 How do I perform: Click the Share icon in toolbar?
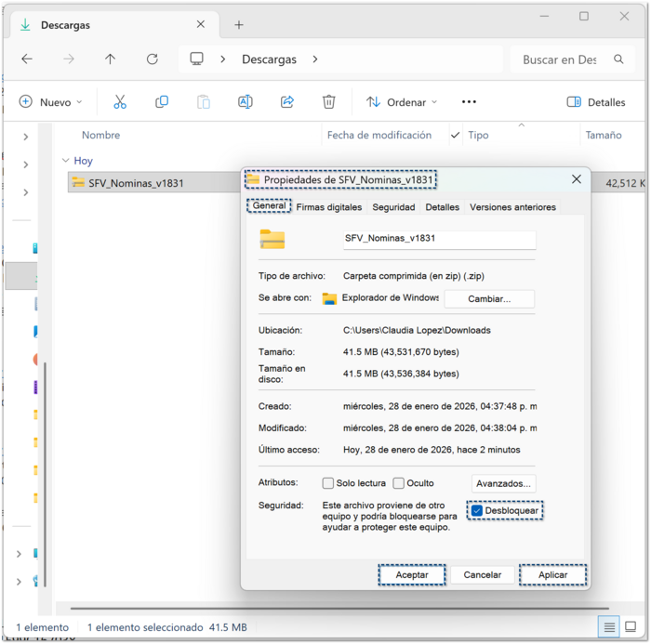click(x=287, y=102)
